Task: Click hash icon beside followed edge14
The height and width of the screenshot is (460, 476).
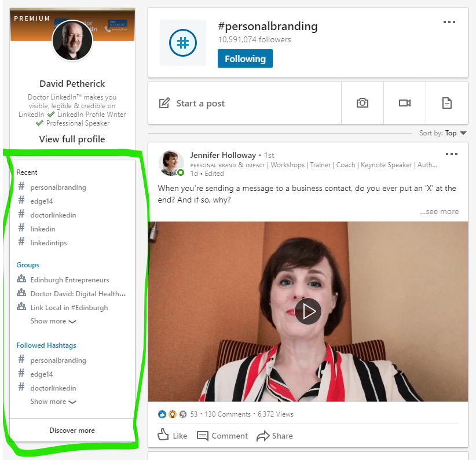Action: 21,373
